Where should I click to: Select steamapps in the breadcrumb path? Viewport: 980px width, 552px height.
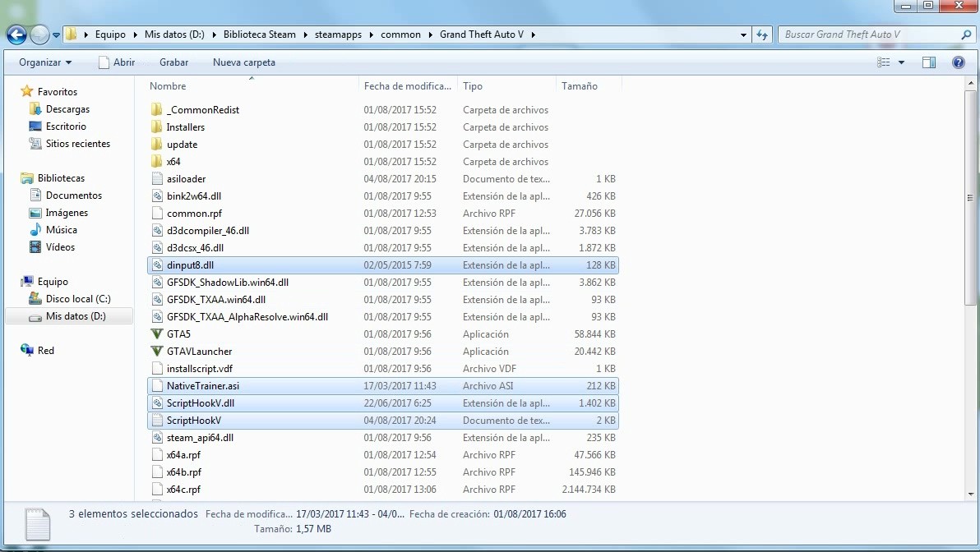coord(338,34)
